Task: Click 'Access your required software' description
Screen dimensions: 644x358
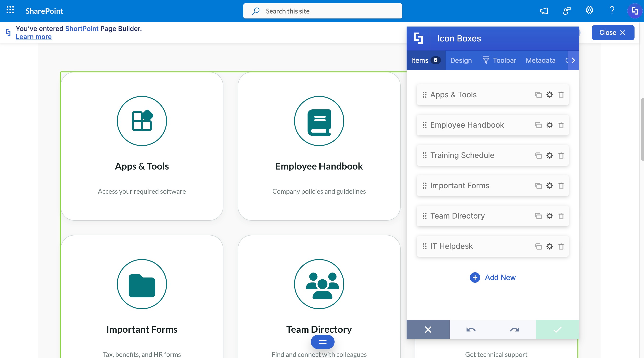Action: pyautogui.click(x=142, y=191)
